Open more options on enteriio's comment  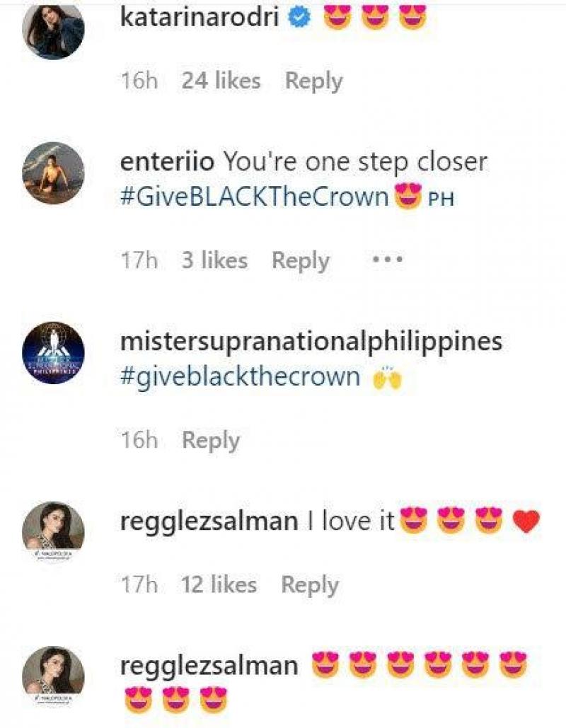388,260
